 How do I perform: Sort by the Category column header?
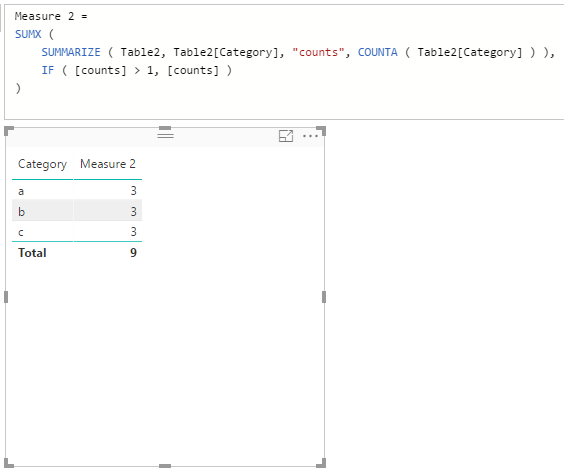pyautogui.click(x=42, y=164)
